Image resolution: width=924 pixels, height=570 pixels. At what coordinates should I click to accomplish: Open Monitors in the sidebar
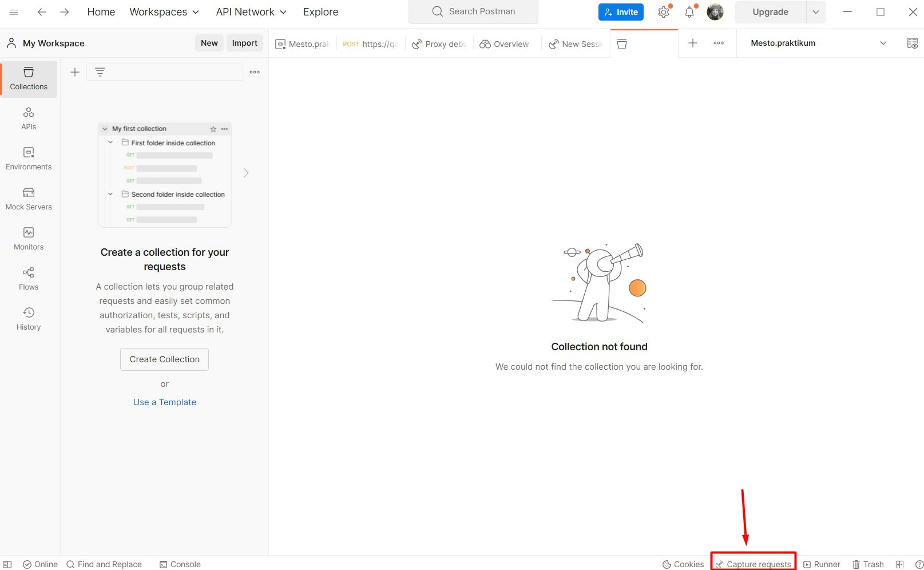pyautogui.click(x=29, y=239)
